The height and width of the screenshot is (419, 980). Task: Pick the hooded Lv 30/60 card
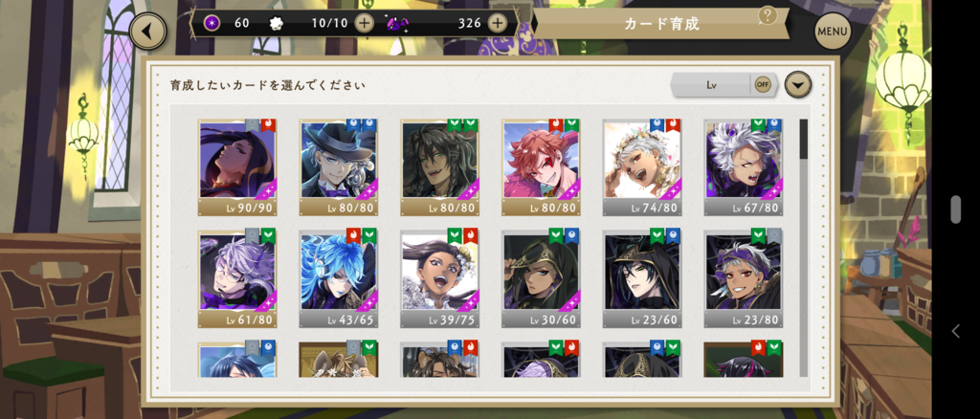[541, 277]
